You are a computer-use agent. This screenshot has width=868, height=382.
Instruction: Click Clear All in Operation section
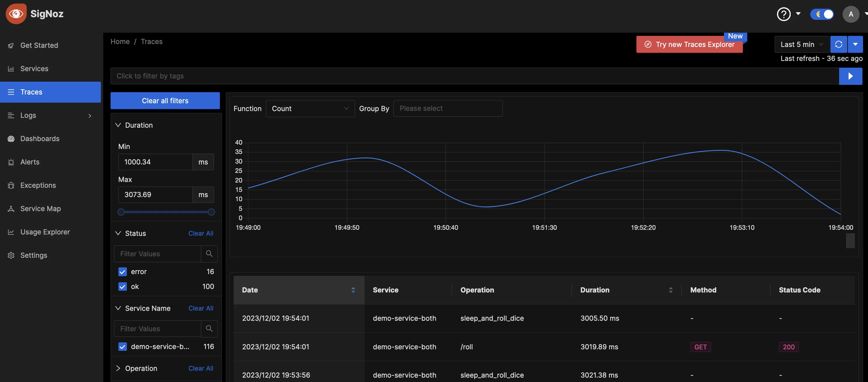[201, 368]
